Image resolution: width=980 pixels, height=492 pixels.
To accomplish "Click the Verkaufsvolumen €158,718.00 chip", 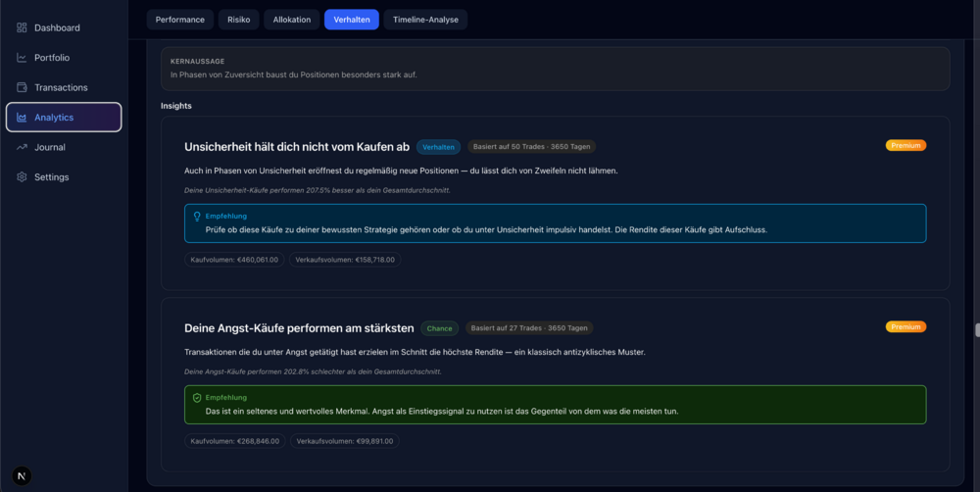I will [345, 260].
